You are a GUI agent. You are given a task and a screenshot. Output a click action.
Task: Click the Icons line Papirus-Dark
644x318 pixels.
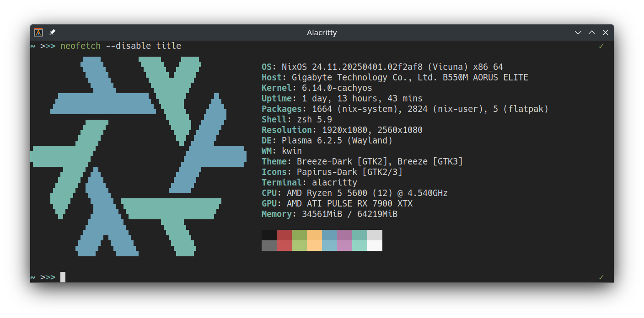coord(332,172)
